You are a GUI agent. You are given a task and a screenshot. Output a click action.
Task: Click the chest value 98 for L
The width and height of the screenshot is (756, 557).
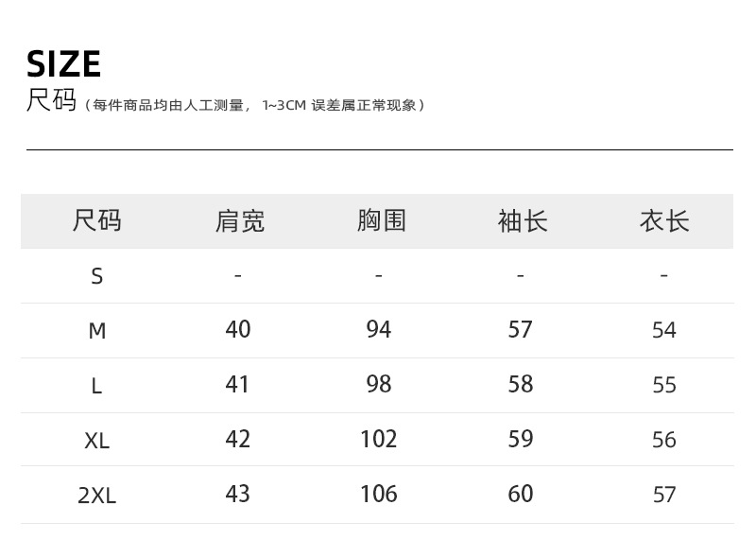(379, 384)
